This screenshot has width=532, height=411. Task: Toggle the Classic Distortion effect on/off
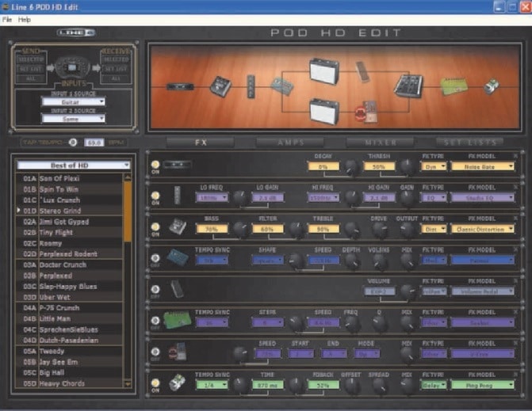pos(155,226)
